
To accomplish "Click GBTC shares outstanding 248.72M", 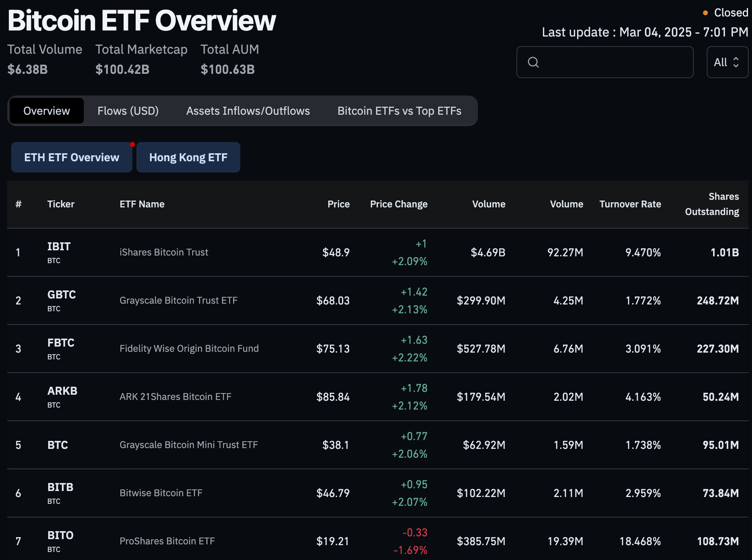I will tap(717, 300).
